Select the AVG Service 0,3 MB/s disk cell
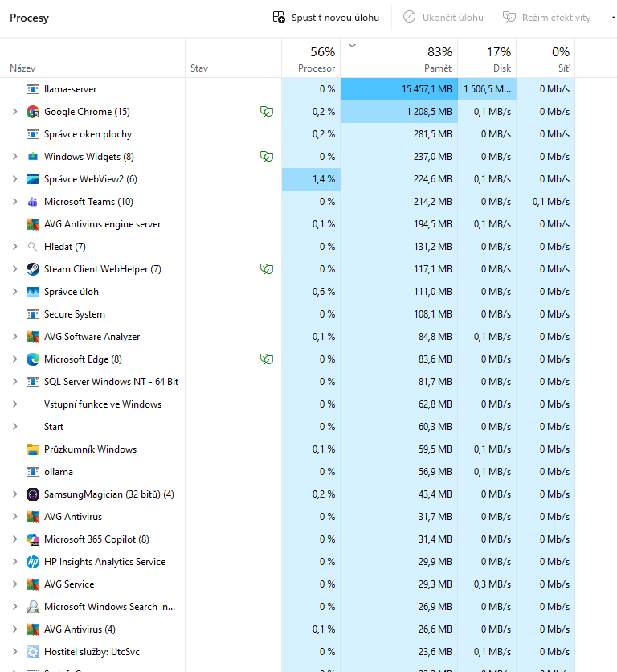617x672 pixels. (487, 584)
